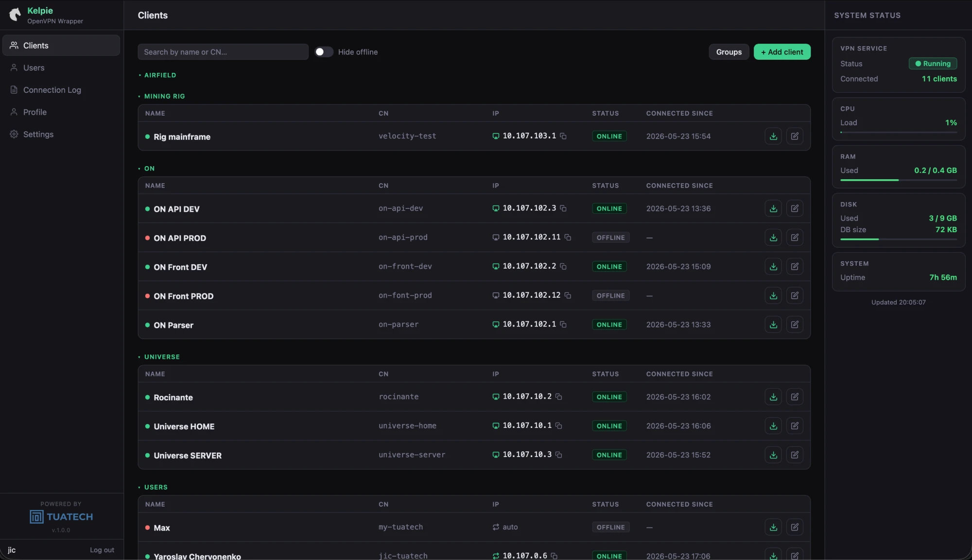The height and width of the screenshot is (560, 972).
Task: Copy IP 10.107.102.3 to clipboard
Action: (563, 208)
